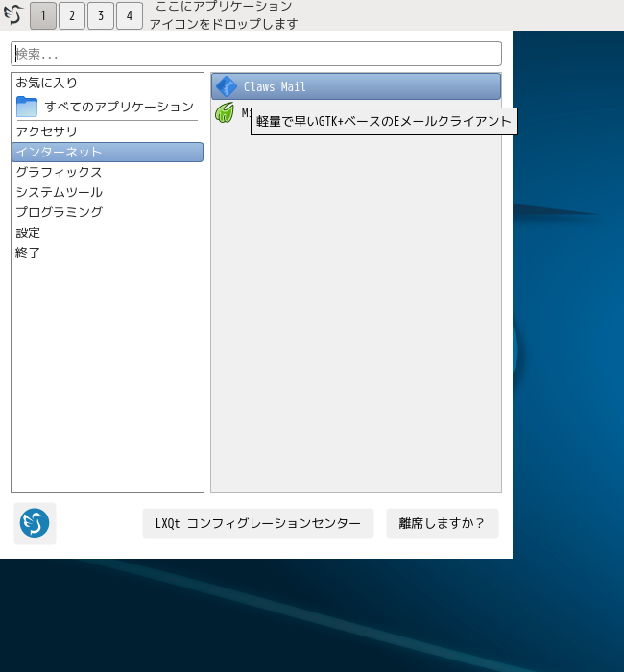
Task: Click the blue bird user icon at bottom
Action: [x=35, y=523]
